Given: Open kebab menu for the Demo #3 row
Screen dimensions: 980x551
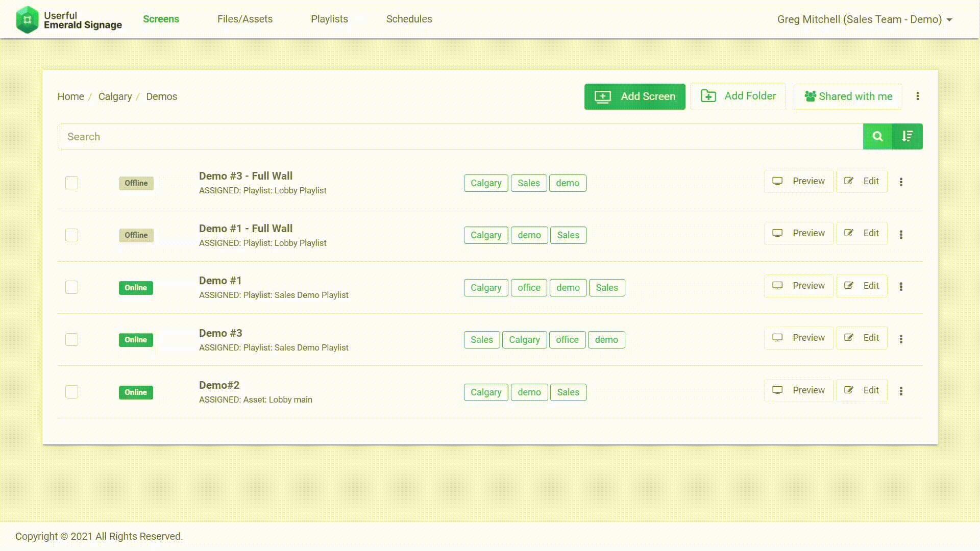Looking at the screenshot, I should pos(901,339).
